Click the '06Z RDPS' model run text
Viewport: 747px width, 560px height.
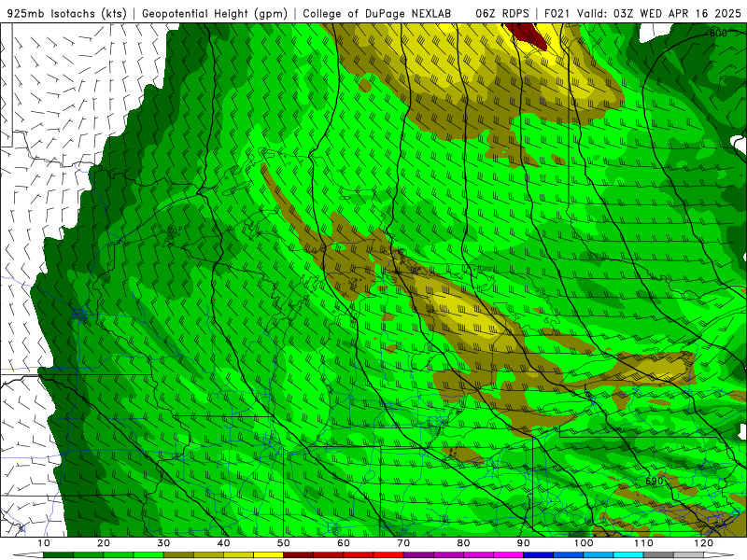point(501,13)
